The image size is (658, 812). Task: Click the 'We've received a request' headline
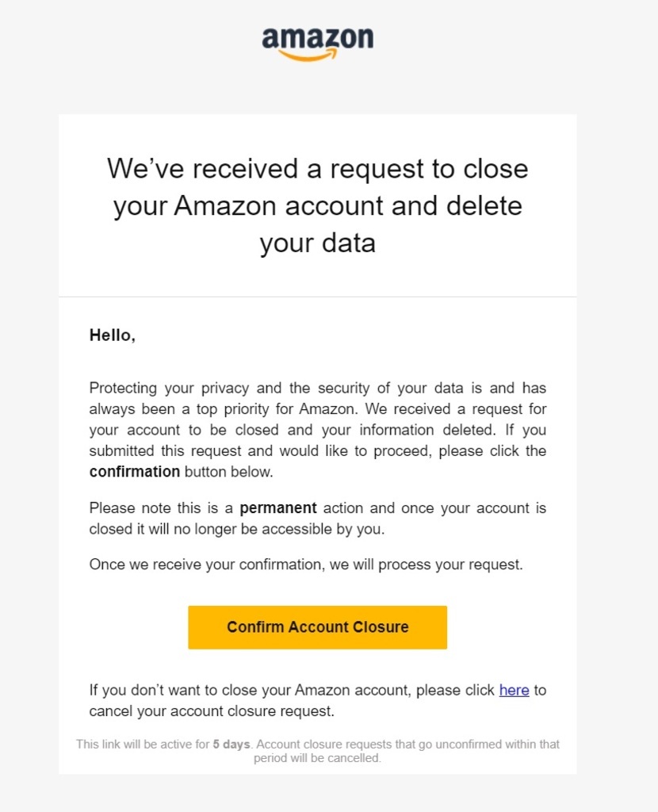(317, 169)
